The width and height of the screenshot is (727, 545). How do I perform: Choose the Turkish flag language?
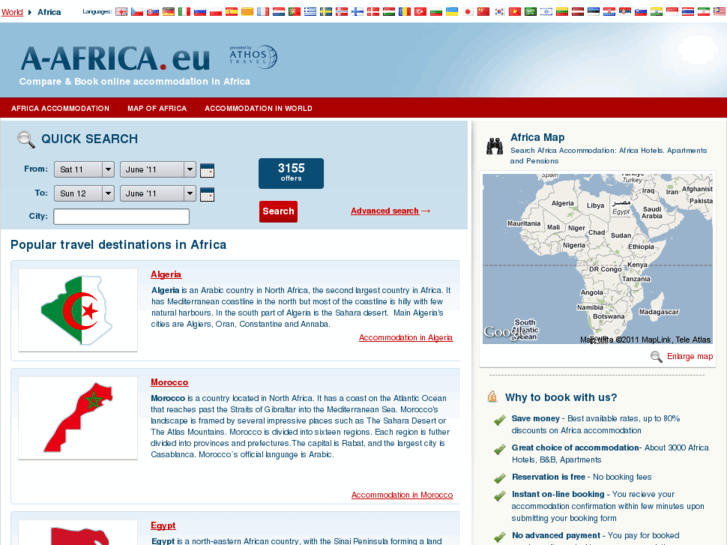421,12
